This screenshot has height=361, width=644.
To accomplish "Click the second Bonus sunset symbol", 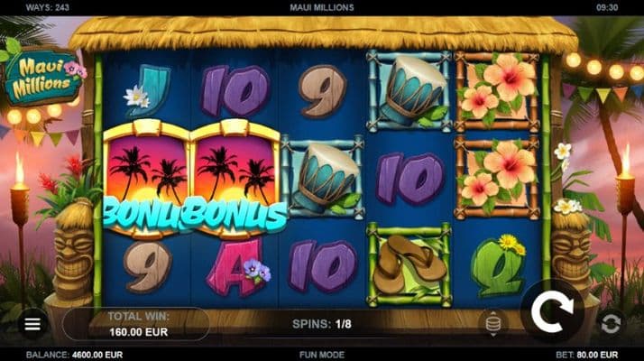I will tap(236, 180).
